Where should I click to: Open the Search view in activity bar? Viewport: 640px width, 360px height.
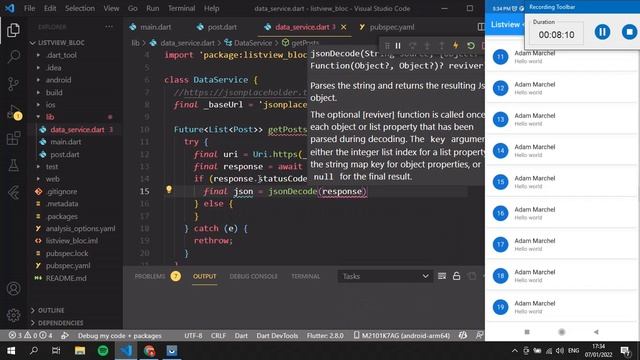point(13,56)
